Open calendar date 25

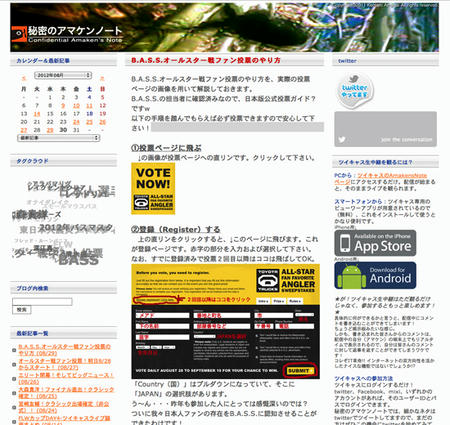click(x=89, y=122)
